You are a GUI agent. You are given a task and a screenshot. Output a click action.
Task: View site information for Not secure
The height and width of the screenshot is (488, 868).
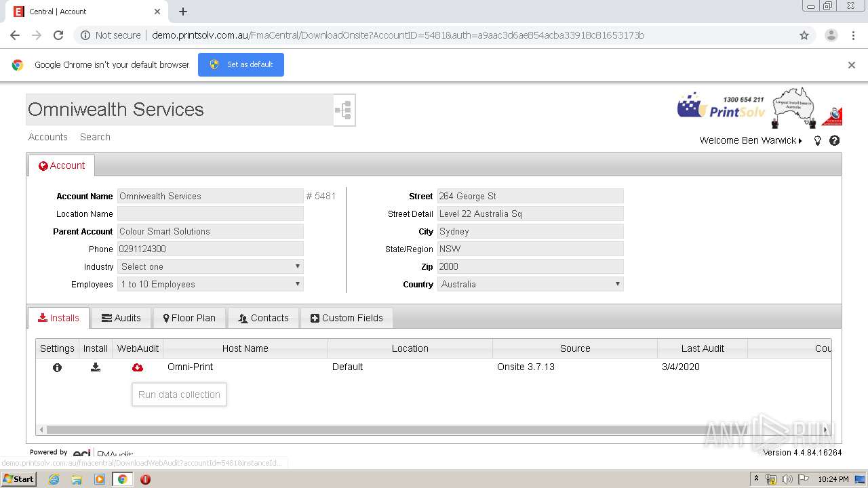111,35
